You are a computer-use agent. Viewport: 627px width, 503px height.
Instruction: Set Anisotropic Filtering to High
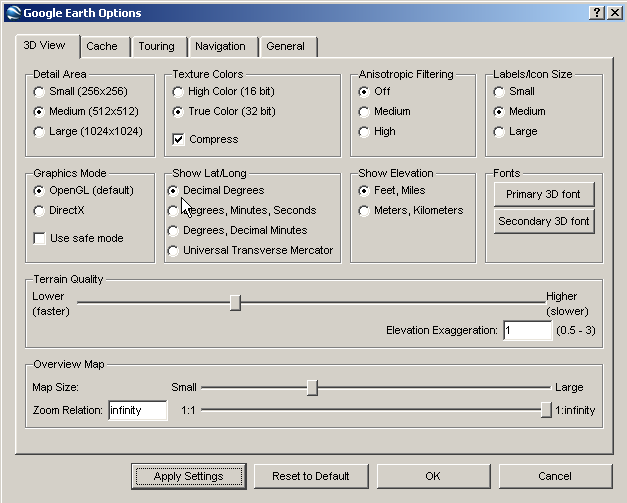(377, 132)
